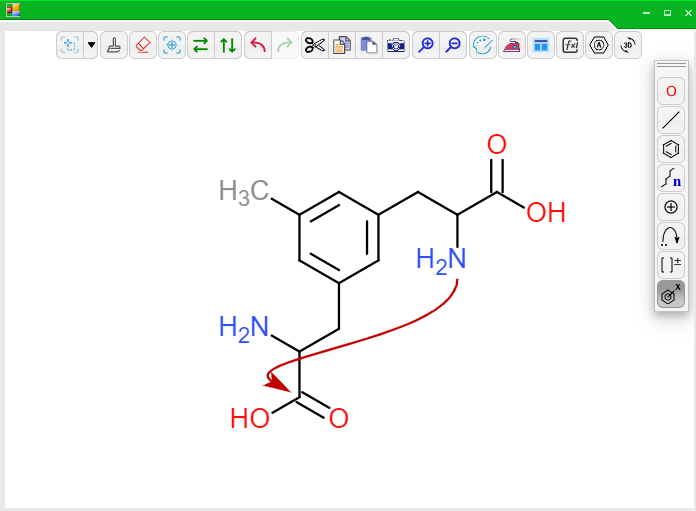Screen dimensions: 696x511
Task: Select the eraser tool
Action: pyautogui.click(x=143, y=45)
